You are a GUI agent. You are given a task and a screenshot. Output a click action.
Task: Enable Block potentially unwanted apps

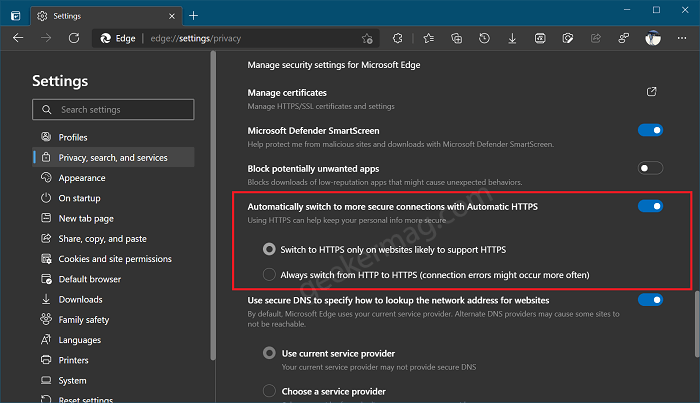[x=650, y=168]
